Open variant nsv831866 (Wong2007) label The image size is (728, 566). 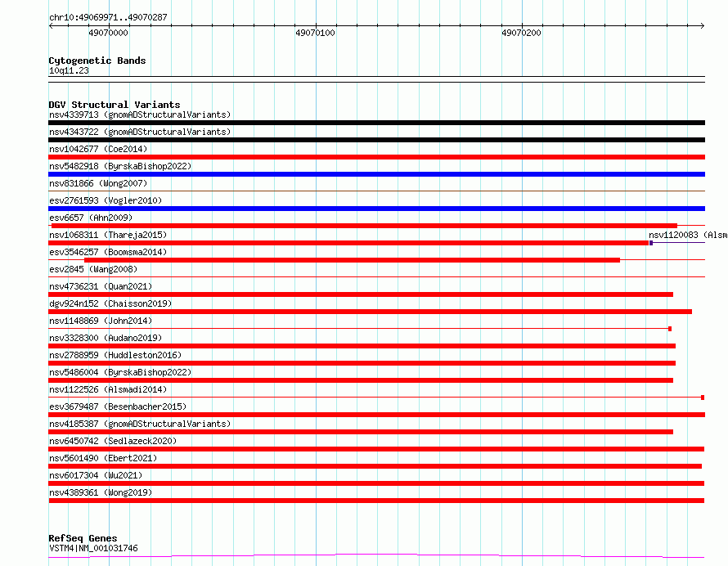98,183
